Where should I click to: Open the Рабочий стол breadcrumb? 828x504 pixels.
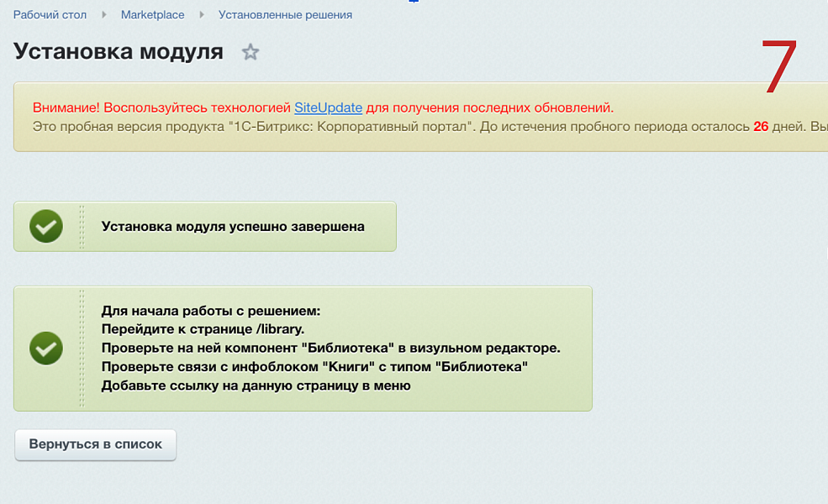[x=50, y=15]
